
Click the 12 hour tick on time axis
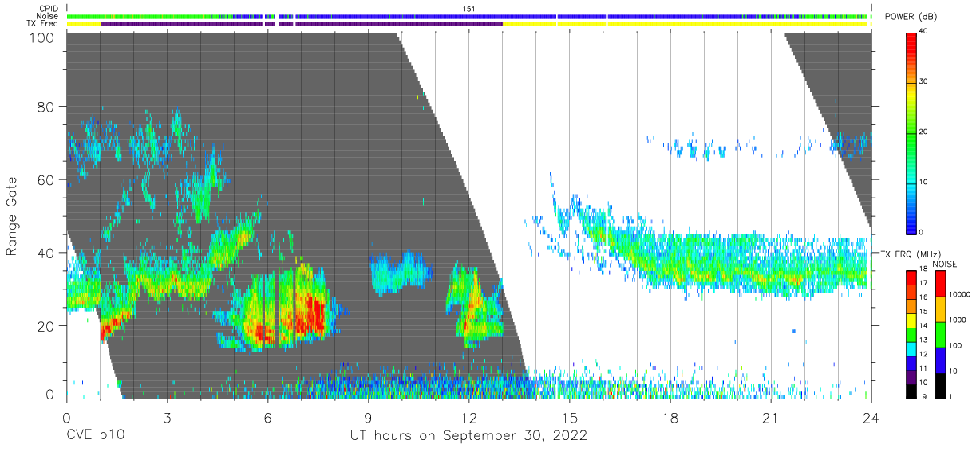click(468, 418)
